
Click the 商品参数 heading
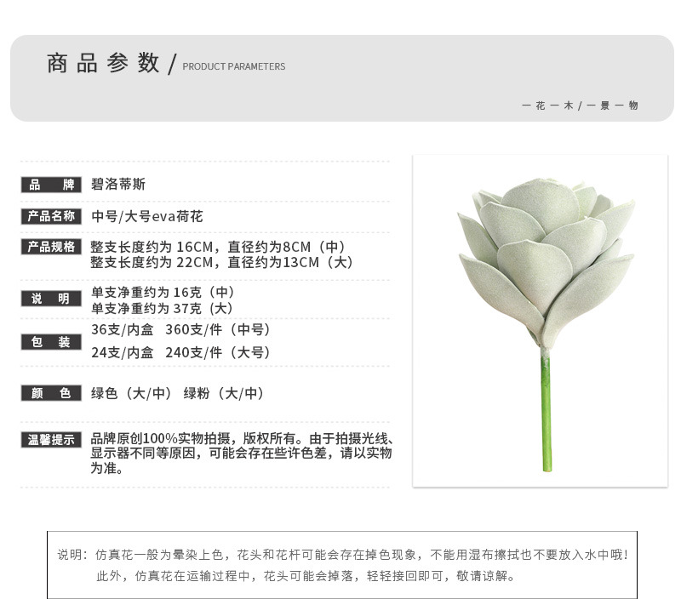coord(103,63)
